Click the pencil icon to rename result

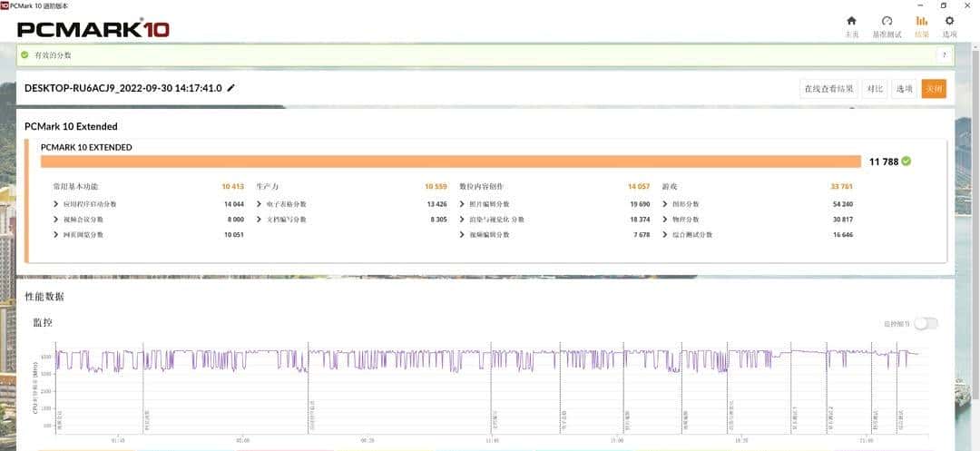(230, 88)
